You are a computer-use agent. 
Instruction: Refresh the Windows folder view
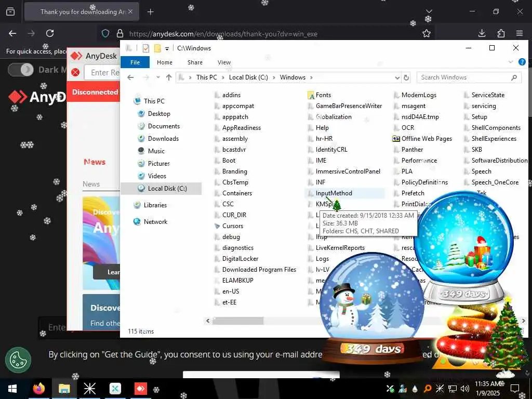[x=406, y=77]
